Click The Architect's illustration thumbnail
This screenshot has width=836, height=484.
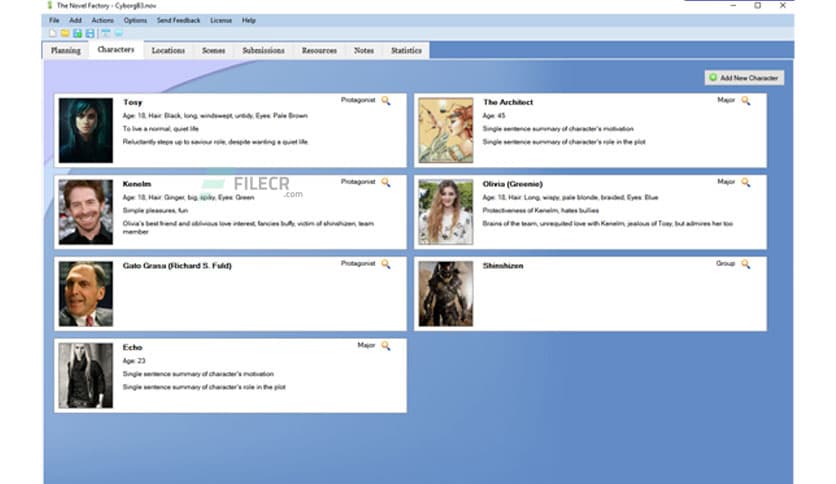point(446,130)
